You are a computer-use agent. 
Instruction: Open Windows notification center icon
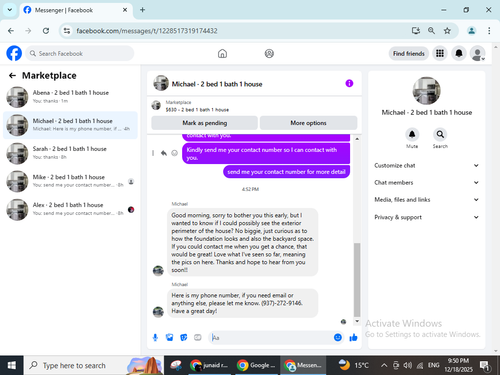click(485, 366)
